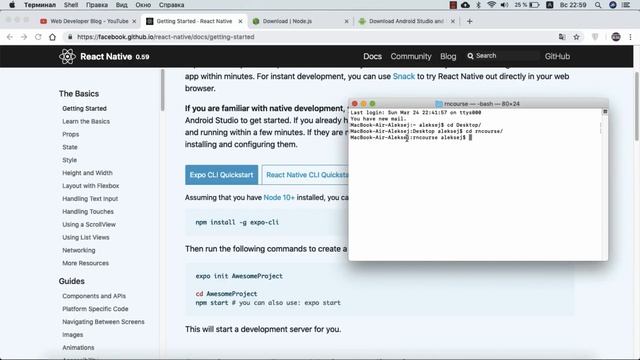This screenshot has height=360, width=640.
Task: Reload the page with the refresh icon
Action: pos(38,37)
